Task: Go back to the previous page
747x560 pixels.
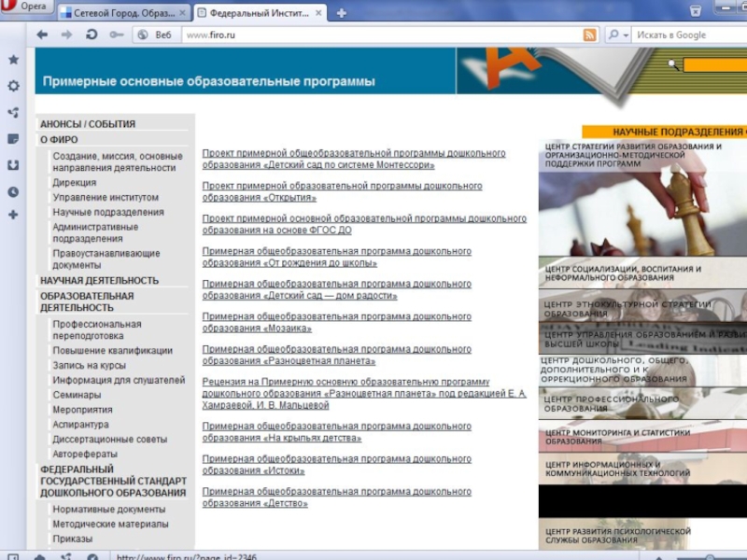Action: 42,35
